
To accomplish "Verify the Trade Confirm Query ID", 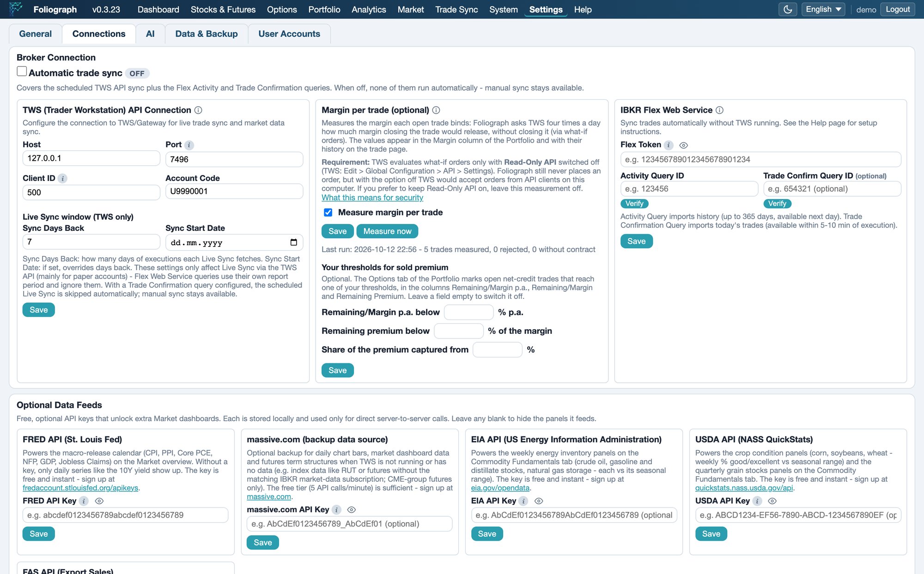I will 777,204.
